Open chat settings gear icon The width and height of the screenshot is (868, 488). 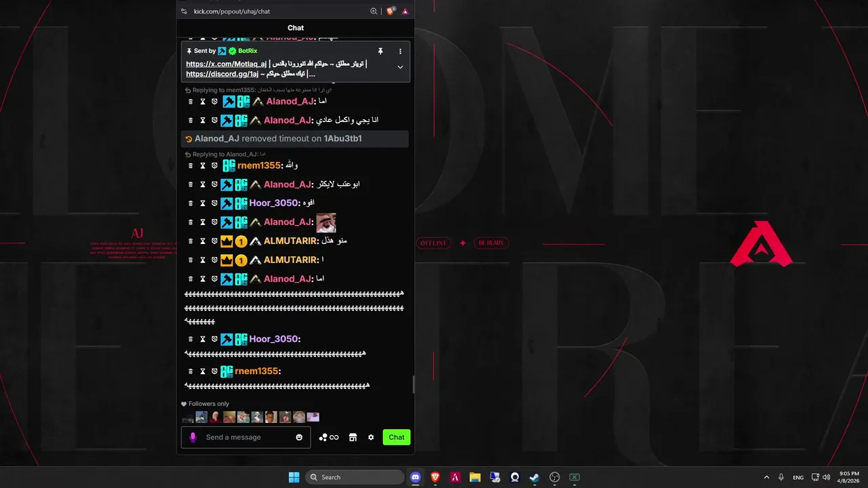(371, 437)
